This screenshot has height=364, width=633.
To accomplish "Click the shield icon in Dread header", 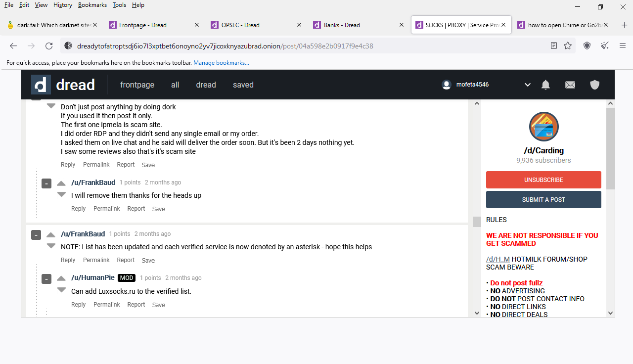I will click(x=595, y=85).
